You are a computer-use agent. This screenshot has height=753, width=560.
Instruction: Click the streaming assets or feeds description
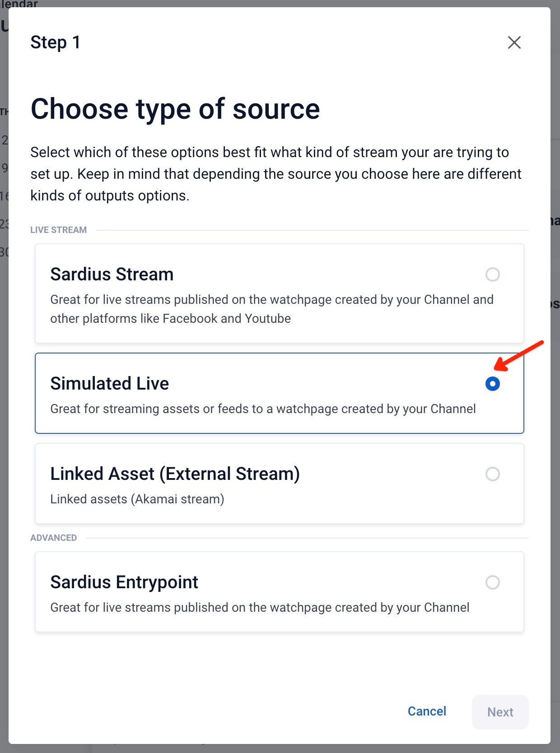[263, 409]
